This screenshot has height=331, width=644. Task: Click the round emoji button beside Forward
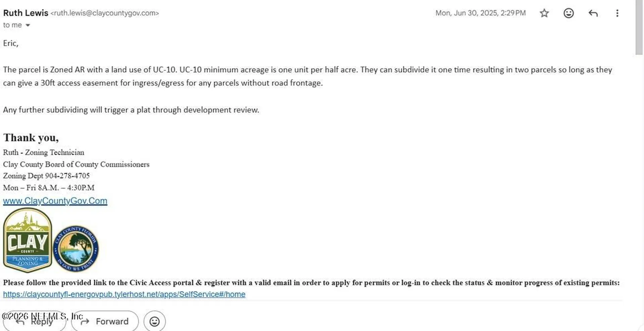pyautogui.click(x=155, y=321)
